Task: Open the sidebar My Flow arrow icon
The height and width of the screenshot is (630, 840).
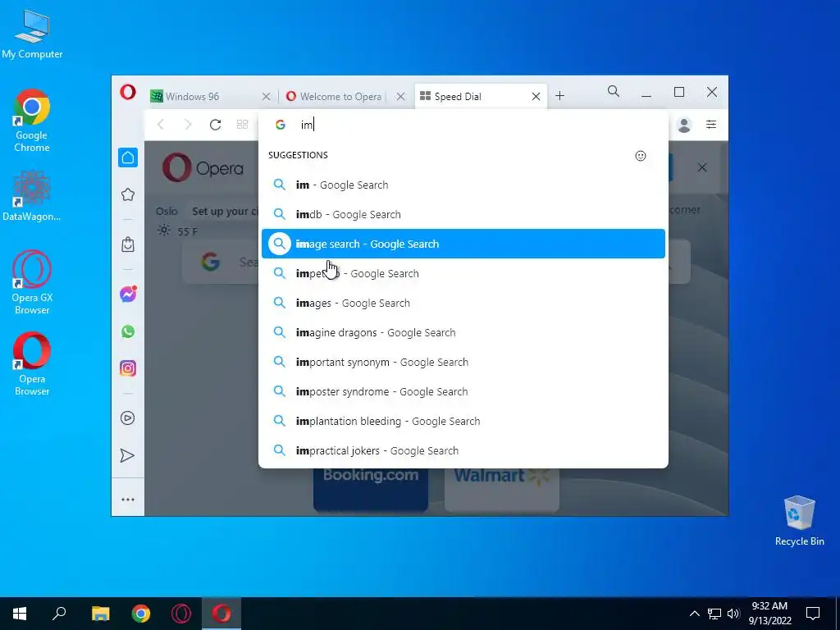Action: click(127, 456)
